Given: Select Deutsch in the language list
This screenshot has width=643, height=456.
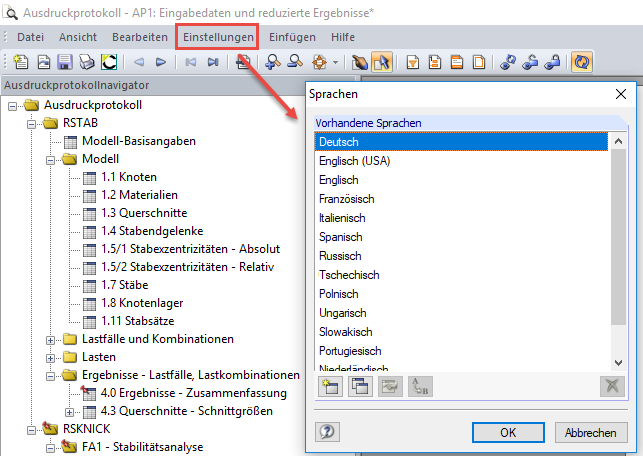Looking at the screenshot, I should pyautogui.click(x=461, y=142).
